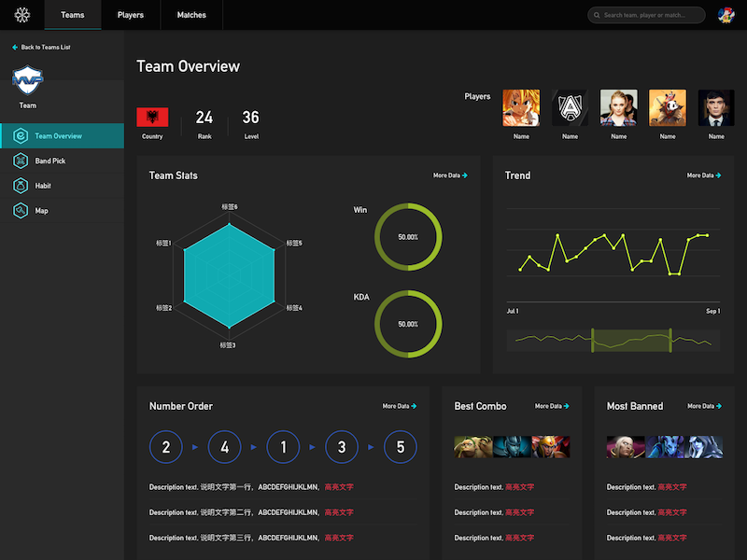Expand More Data on the Team Stats panel
Screen dimensions: 747x560
(449, 175)
